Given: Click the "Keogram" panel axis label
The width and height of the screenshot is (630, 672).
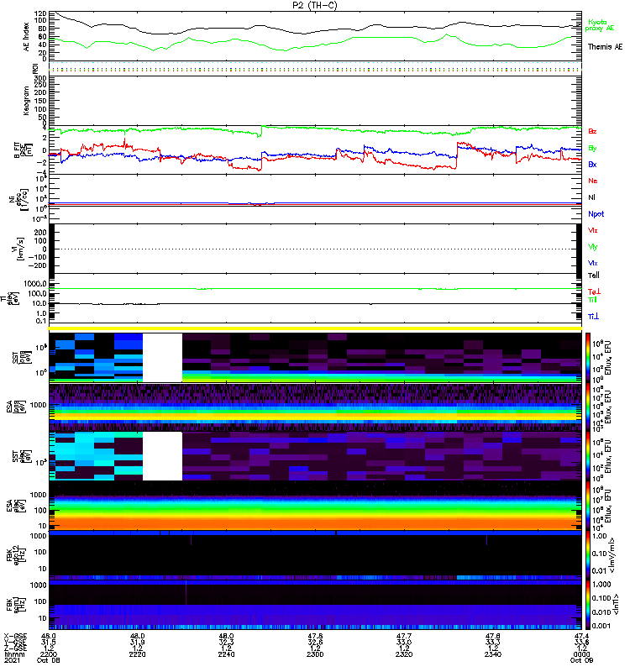Looking at the screenshot, I should [27, 101].
